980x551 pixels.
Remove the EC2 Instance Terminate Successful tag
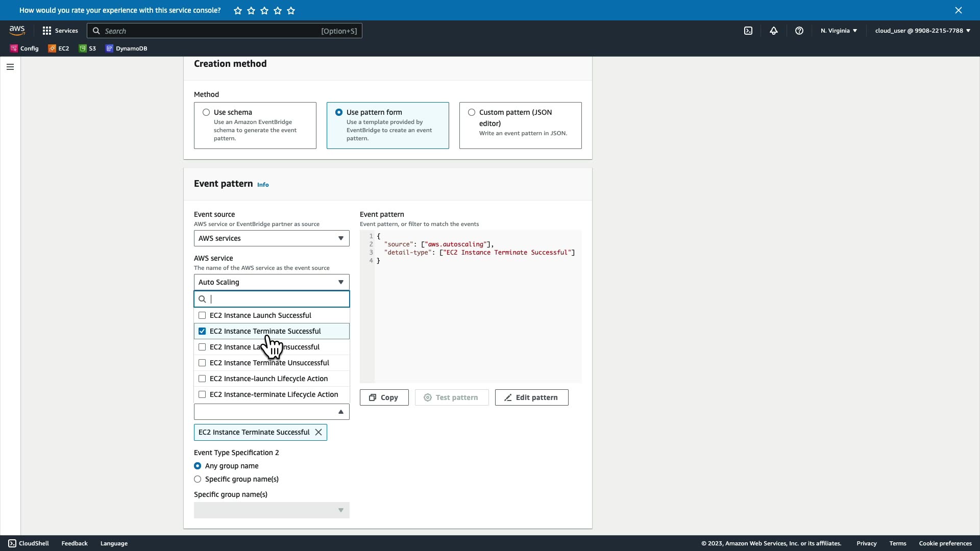tap(318, 432)
